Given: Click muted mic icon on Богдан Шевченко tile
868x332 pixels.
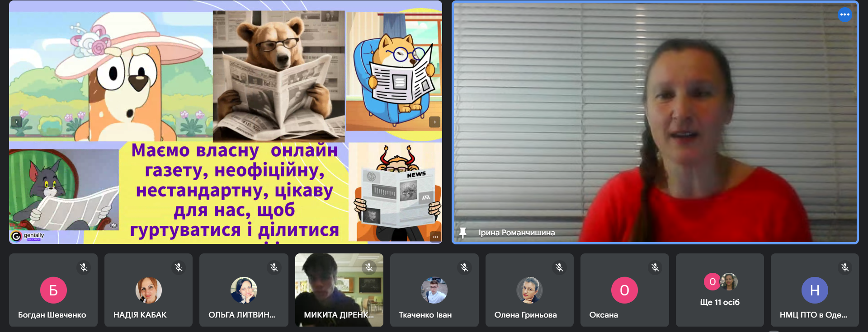Looking at the screenshot, I should pos(84,267).
